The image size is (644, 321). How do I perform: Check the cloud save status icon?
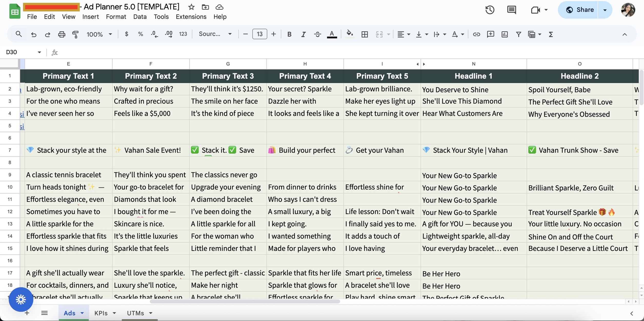tap(219, 7)
